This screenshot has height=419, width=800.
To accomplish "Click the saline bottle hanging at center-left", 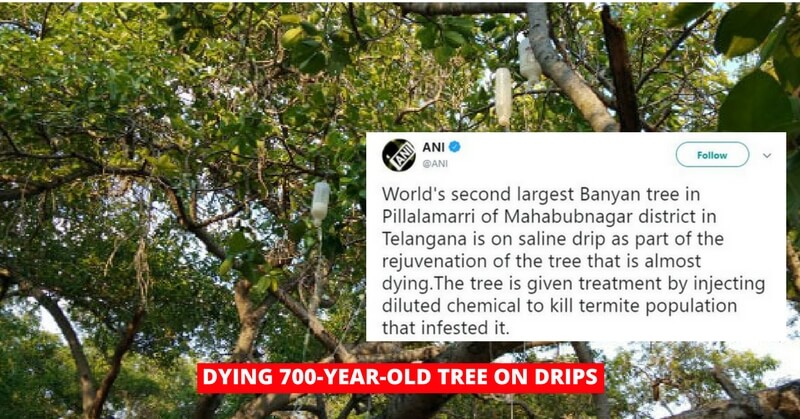I will click(x=320, y=202).
